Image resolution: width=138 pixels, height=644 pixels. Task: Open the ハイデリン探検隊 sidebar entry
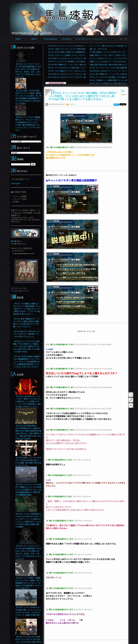[x=19, y=197]
